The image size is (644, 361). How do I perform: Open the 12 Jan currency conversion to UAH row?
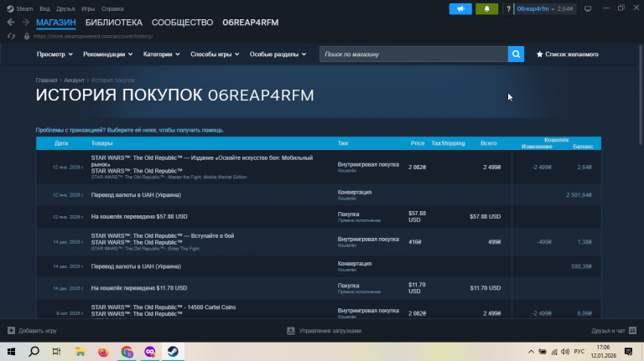tap(319, 195)
